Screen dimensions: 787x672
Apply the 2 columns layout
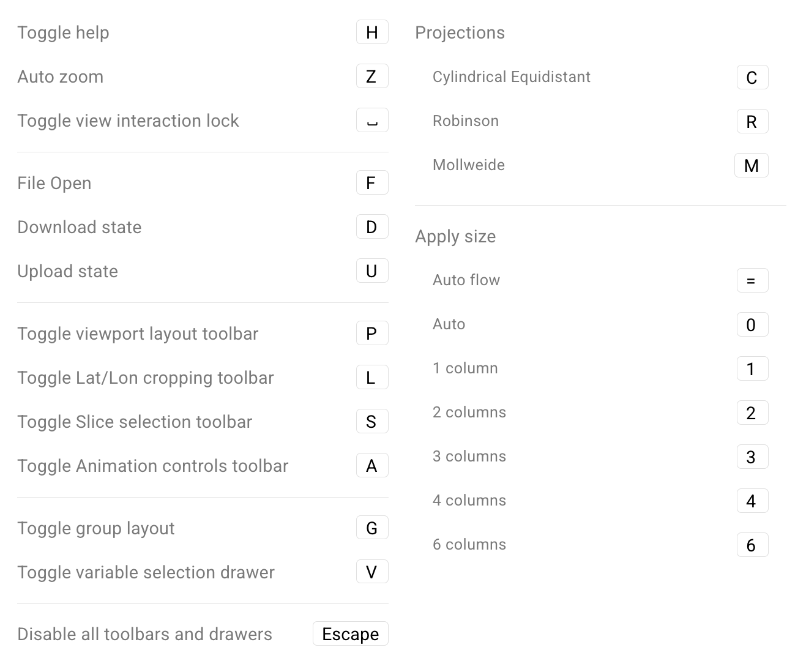[x=752, y=413]
